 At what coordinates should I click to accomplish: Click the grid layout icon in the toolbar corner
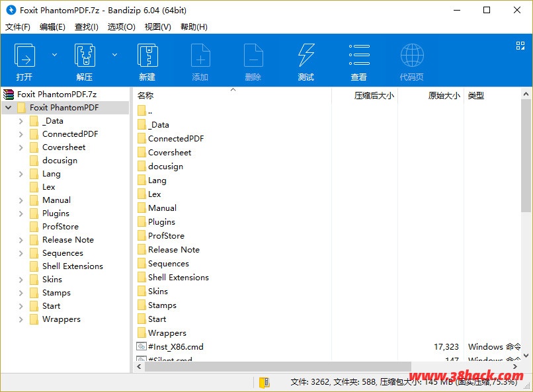[x=520, y=46]
